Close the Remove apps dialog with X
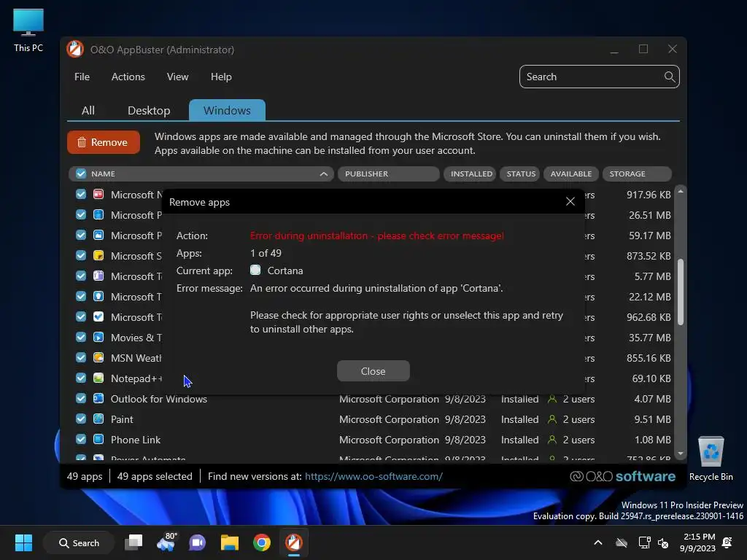The width and height of the screenshot is (747, 560). point(570,201)
